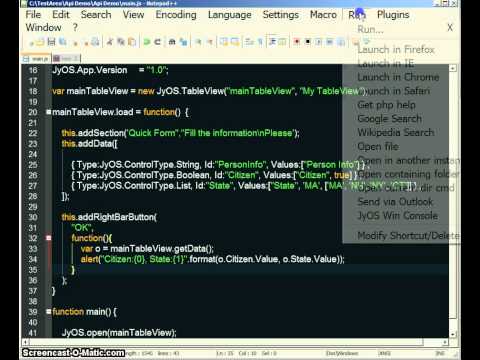Click the Run Macro Multiple Times icon
Viewport: 480px width, 360px height.
[x=329, y=42]
